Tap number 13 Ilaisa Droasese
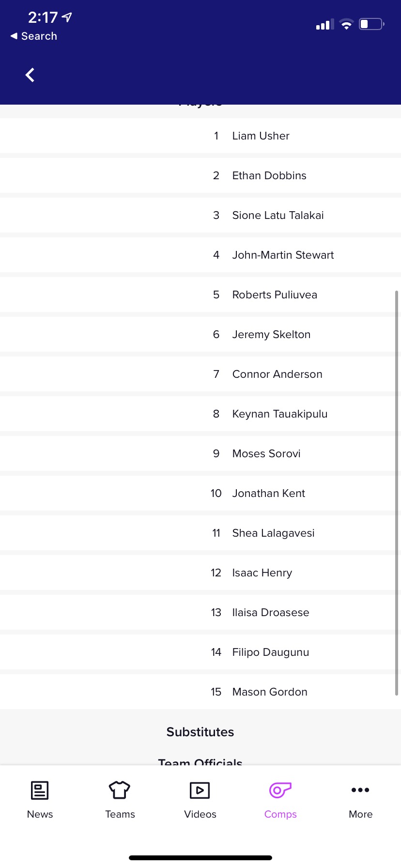This screenshot has height=868, width=401. coord(271,613)
